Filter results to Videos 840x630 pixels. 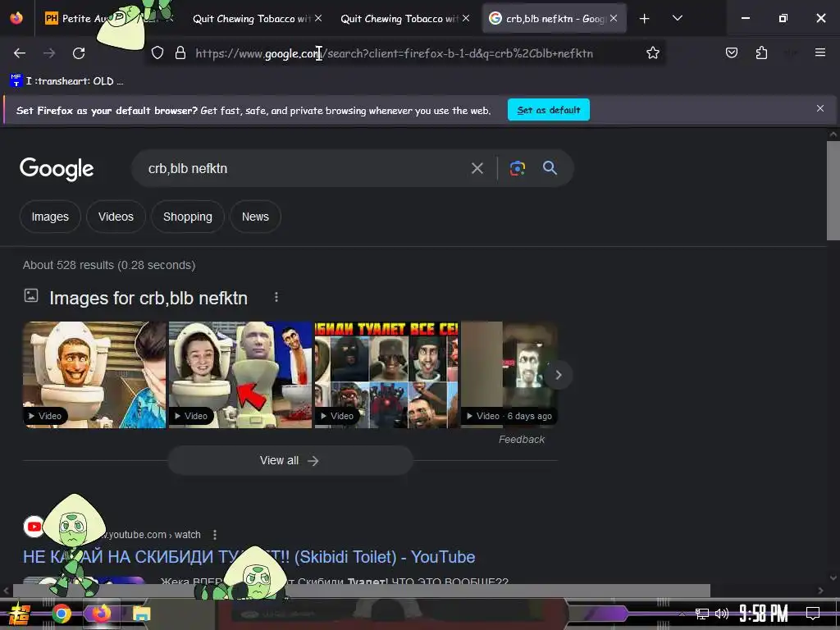[x=116, y=217]
